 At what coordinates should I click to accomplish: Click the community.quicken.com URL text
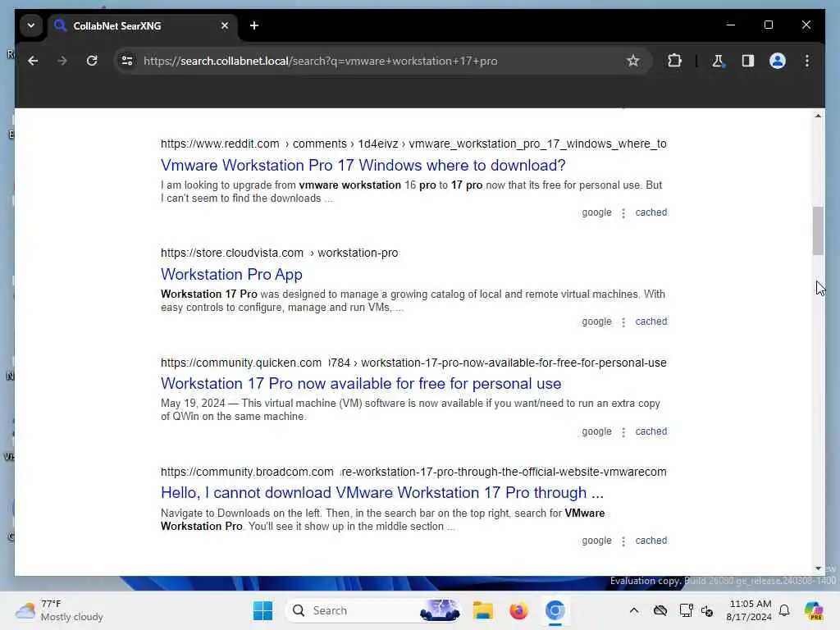click(413, 363)
